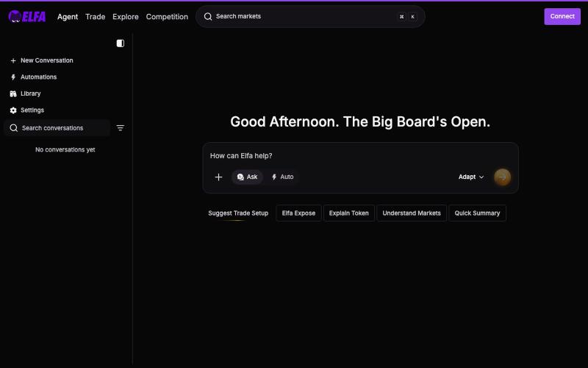Choose Elfa Expose suggestion

298,213
